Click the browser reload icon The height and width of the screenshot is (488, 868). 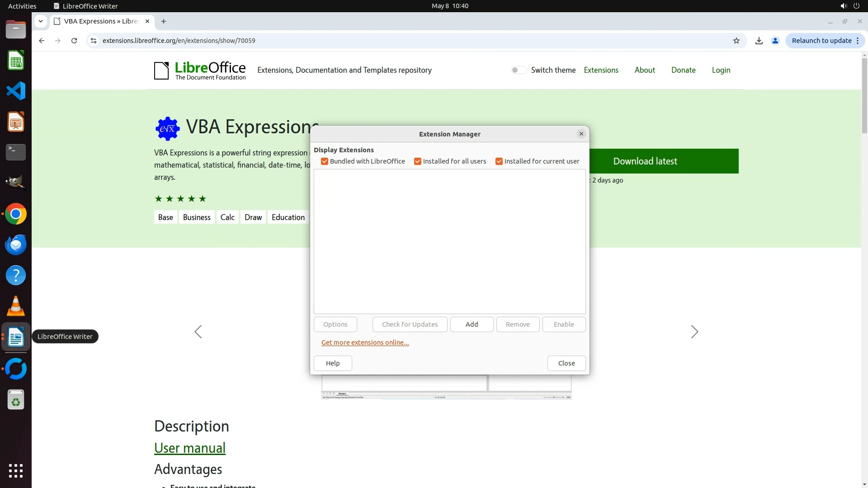74,41
